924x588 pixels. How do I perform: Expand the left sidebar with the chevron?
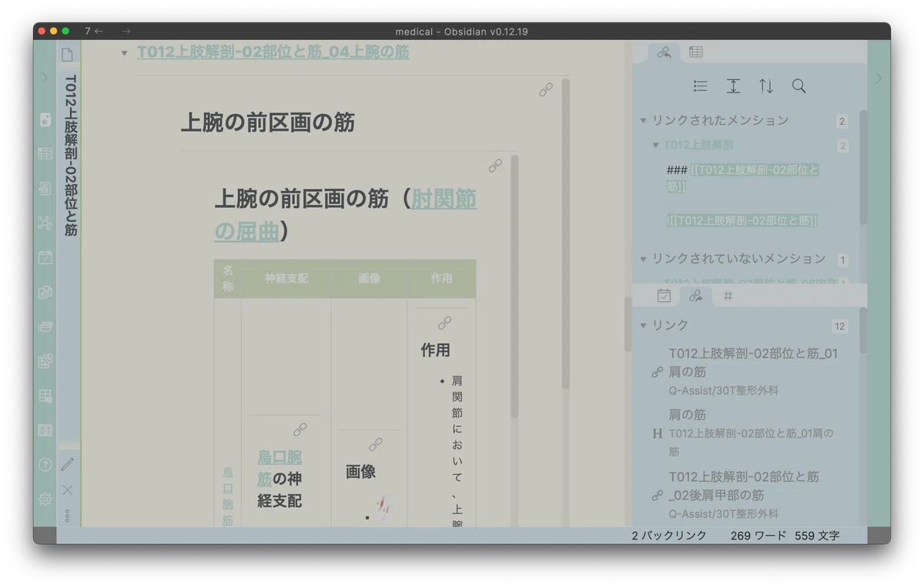coord(45,78)
